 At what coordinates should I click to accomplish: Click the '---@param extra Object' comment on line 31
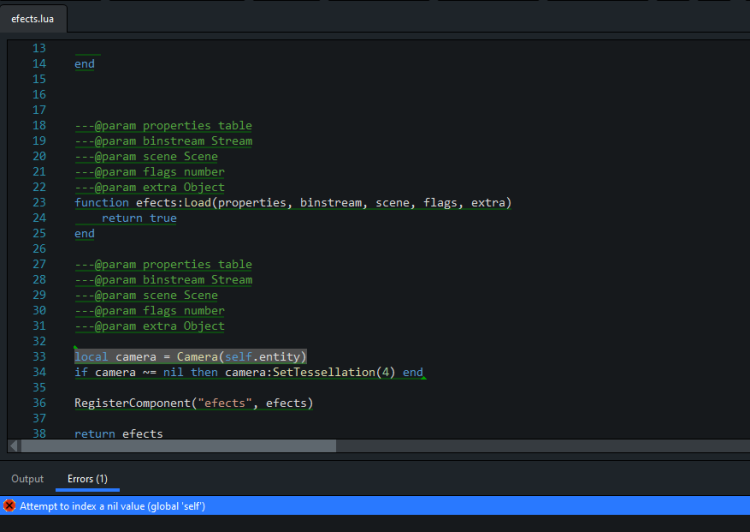[149, 326]
